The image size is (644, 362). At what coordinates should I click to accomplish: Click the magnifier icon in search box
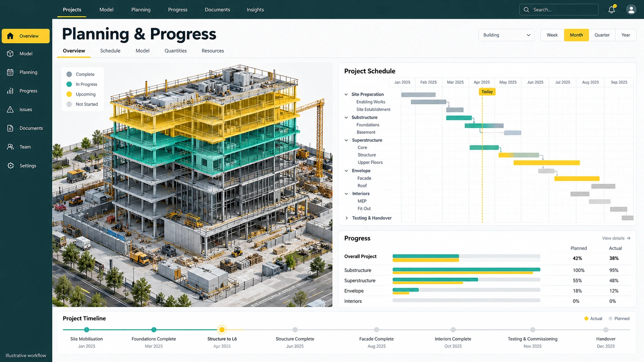coord(527,10)
